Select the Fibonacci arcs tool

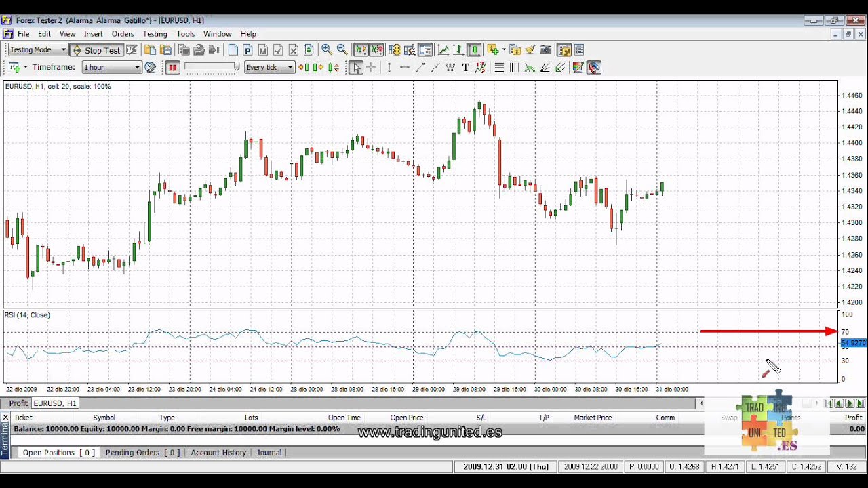[530, 67]
